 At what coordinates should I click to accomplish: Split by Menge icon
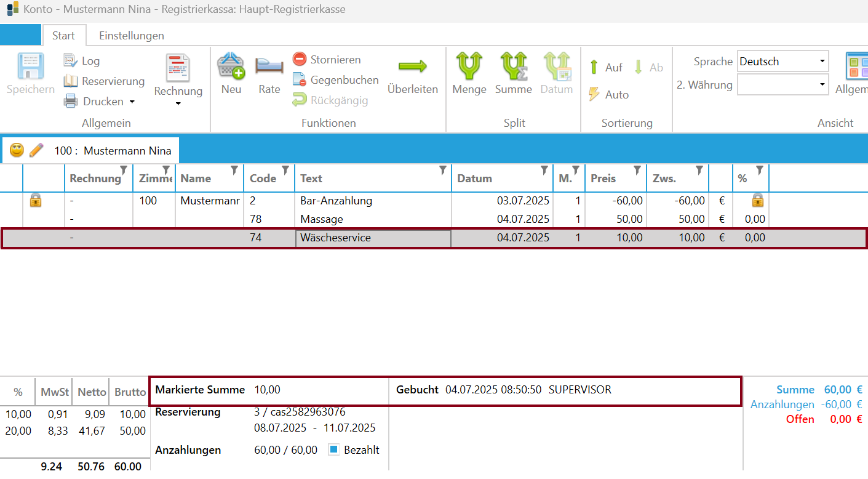469,66
